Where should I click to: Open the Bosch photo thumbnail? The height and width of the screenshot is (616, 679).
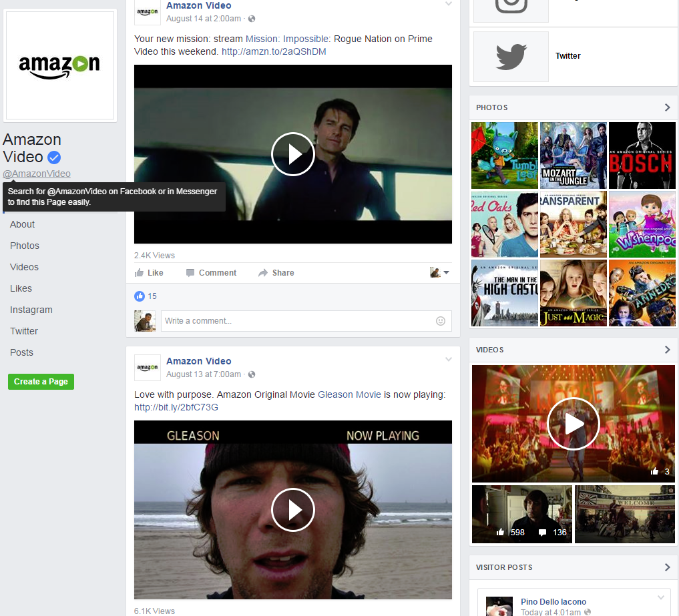[x=642, y=156]
